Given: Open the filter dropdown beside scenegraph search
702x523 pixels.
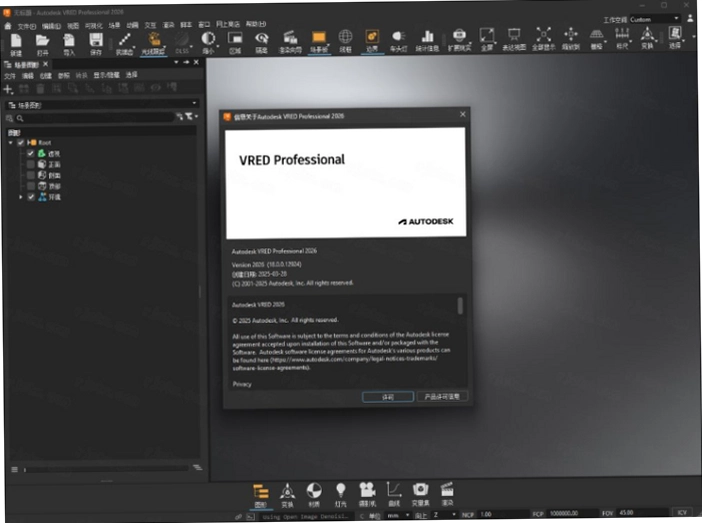Looking at the screenshot, I should [x=191, y=116].
